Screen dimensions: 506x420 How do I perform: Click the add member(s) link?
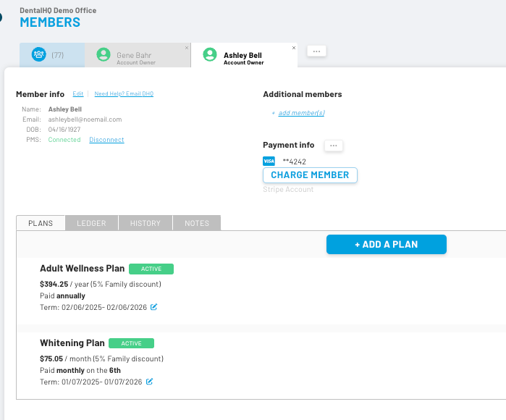[301, 113]
